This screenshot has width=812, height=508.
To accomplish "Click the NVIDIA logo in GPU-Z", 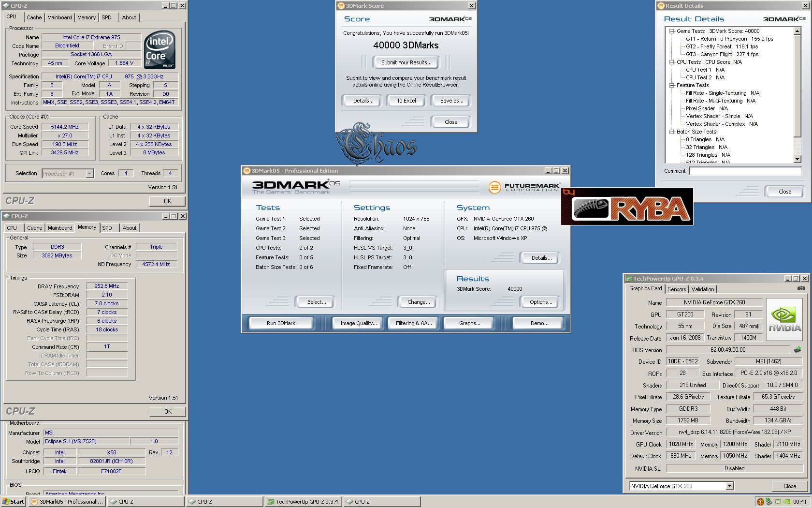I will (x=785, y=319).
